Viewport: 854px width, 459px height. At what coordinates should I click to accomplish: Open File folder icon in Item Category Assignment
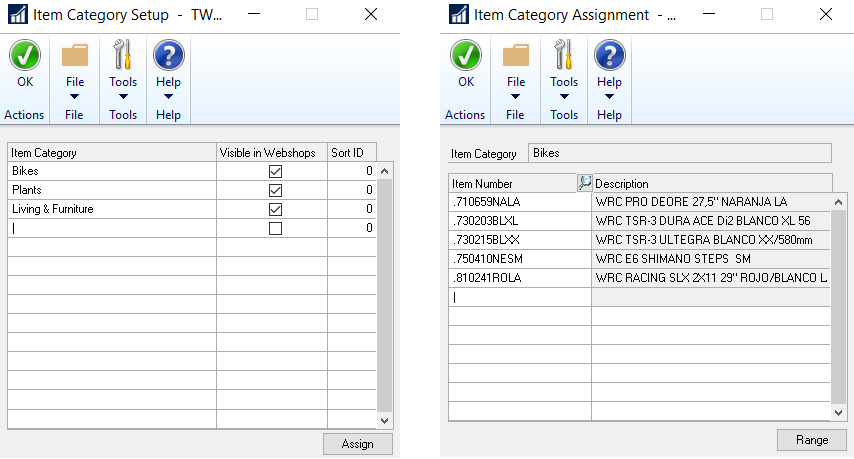(x=516, y=56)
